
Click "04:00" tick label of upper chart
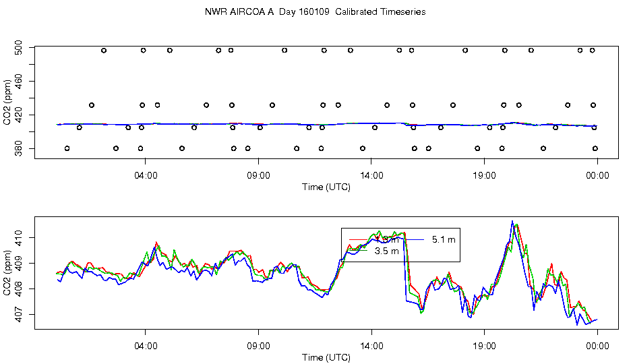click(x=145, y=176)
